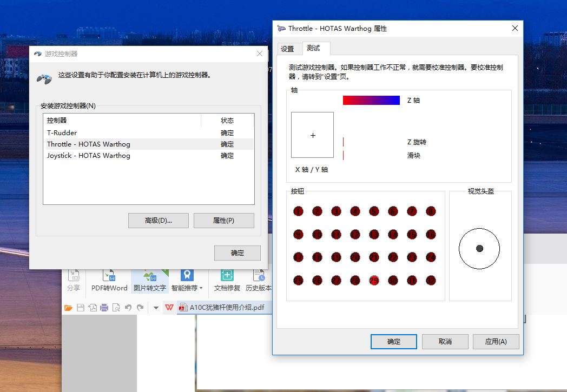
Task: Expand the quick access toolbar dropdown arrow
Action: (156, 308)
